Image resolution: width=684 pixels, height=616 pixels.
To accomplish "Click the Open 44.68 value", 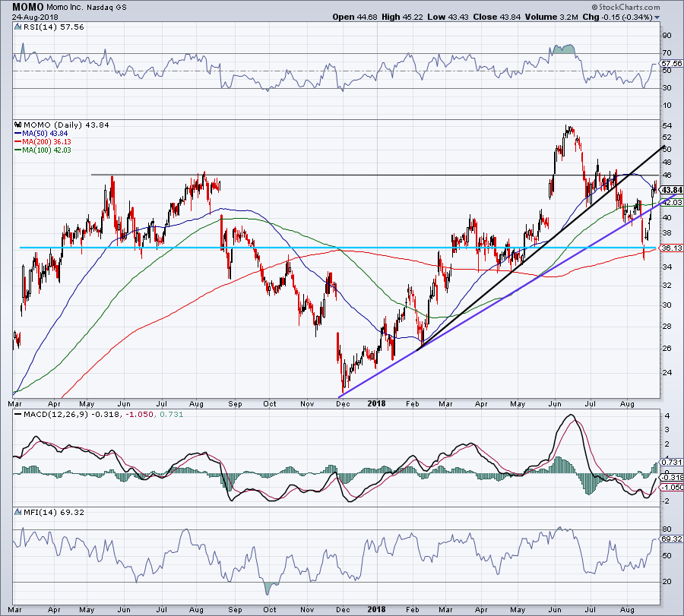I will point(356,17).
